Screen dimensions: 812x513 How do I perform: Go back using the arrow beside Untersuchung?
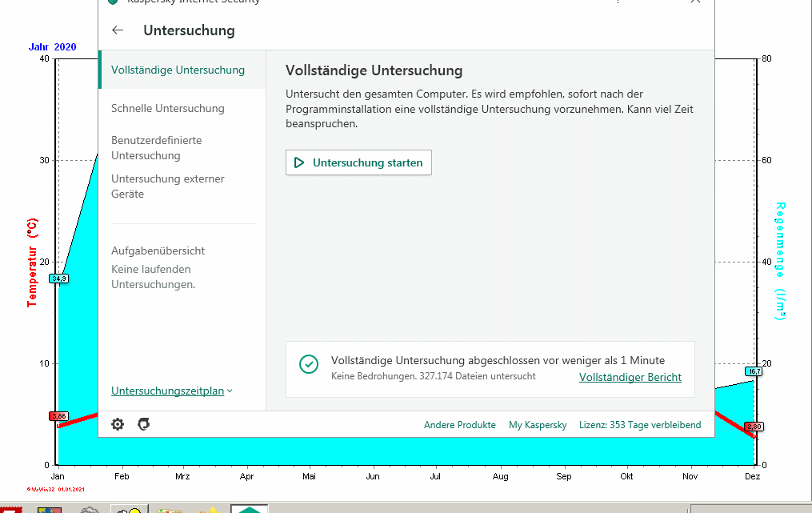pyautogui.click(x=118, y=30)
